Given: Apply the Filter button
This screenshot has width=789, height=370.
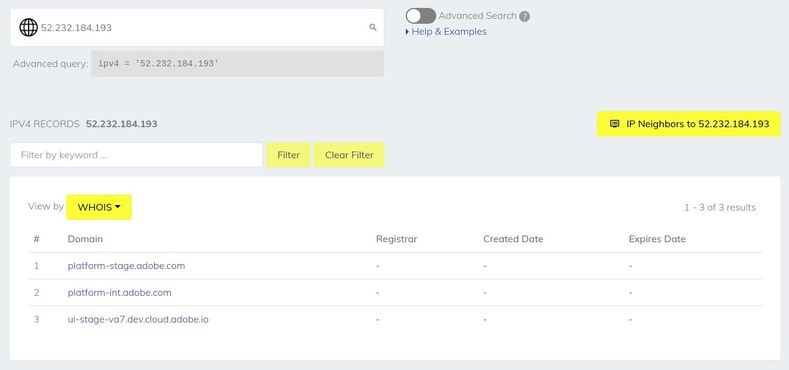Looking at the screenshot, I should pyautogui.click(x=288, y=155).
